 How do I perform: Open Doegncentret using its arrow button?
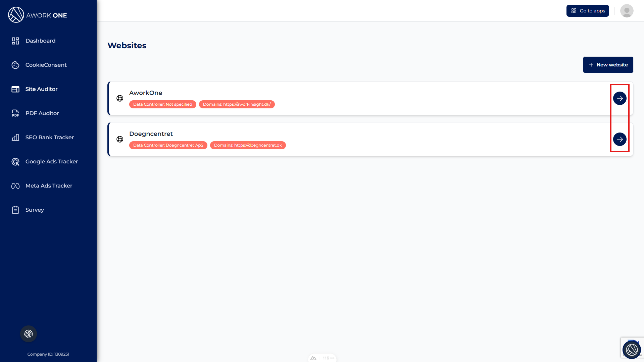coord(620,139)
